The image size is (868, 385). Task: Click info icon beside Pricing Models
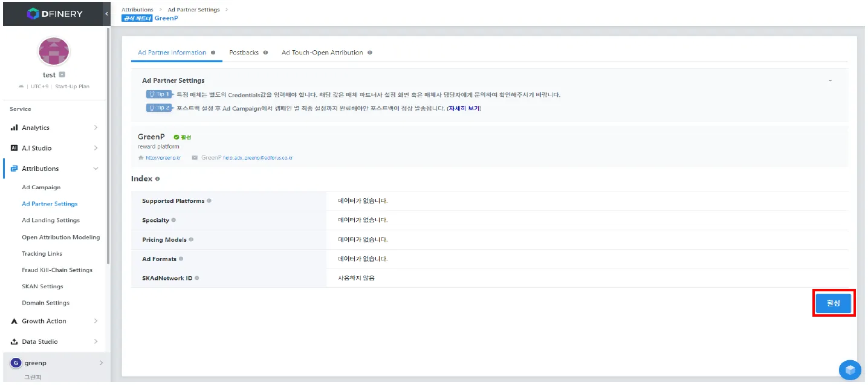(x=191, y=239)
